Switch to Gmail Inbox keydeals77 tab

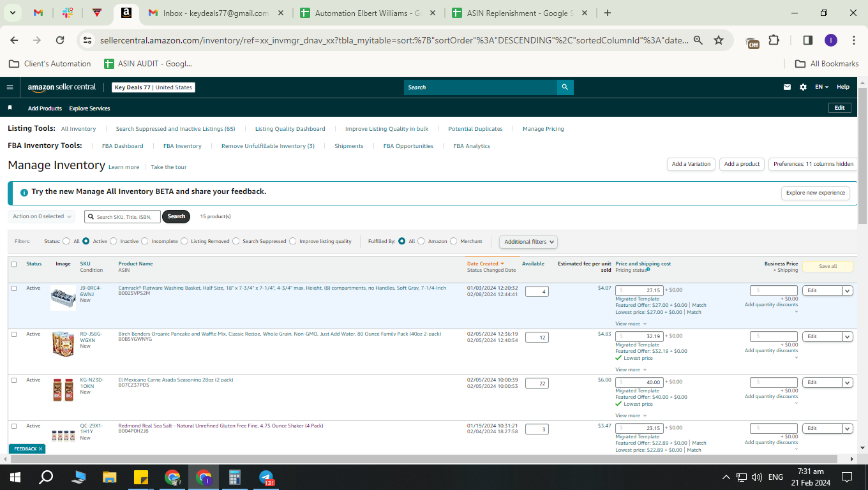point(216,13)
